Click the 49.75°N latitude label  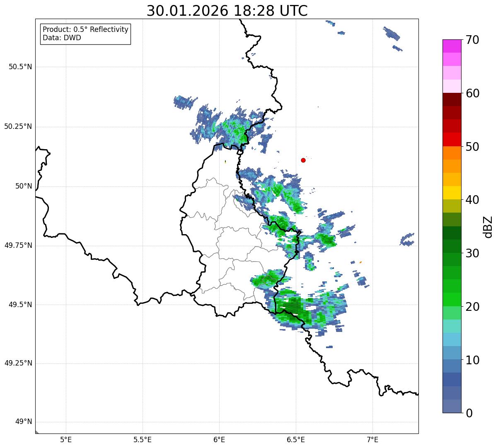click(18, 245)
